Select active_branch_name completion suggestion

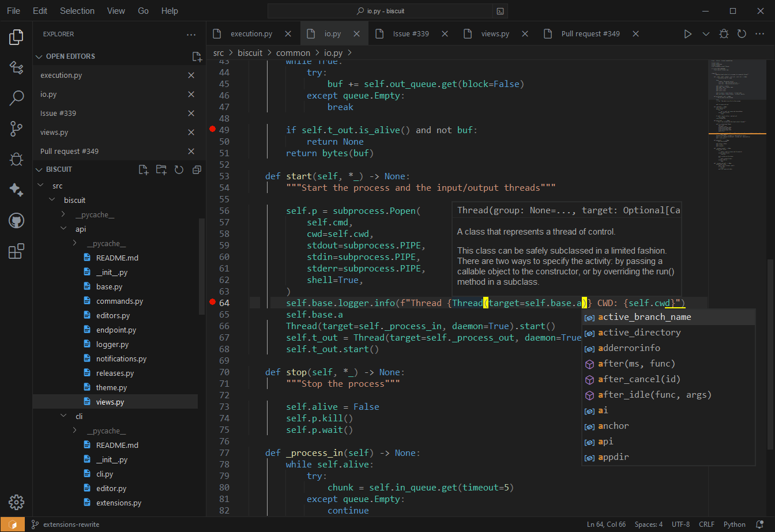[x=668, y=317]
